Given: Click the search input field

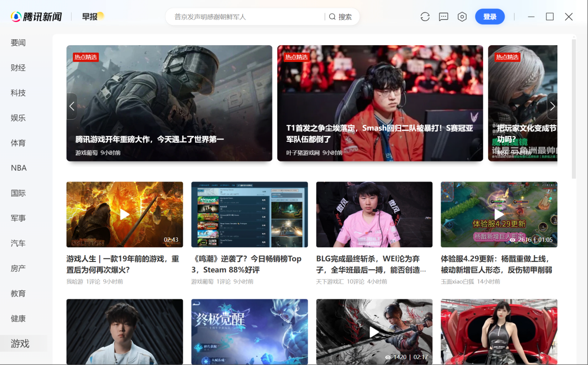Looking at the screenshot, I should point(247,17).
